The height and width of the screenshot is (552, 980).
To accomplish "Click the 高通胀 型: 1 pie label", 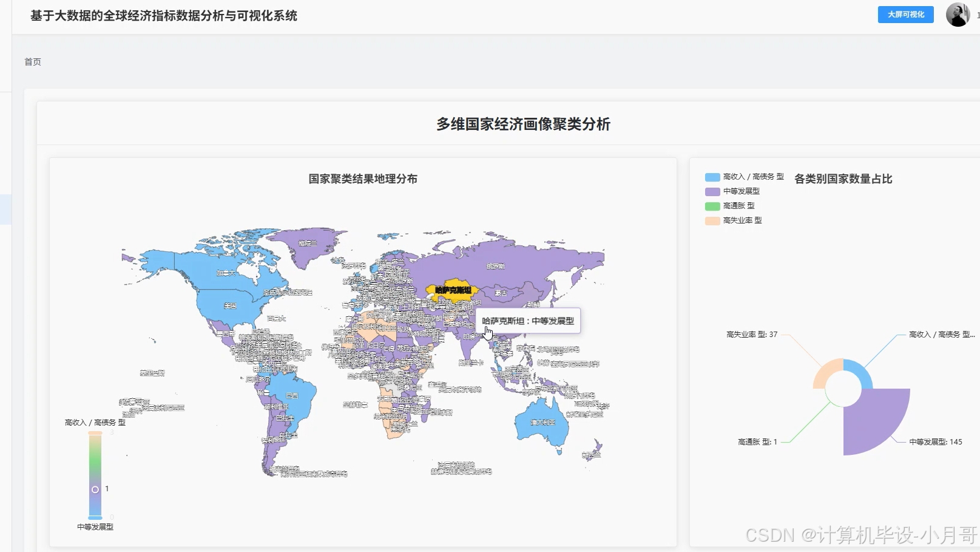I will 757,442.
